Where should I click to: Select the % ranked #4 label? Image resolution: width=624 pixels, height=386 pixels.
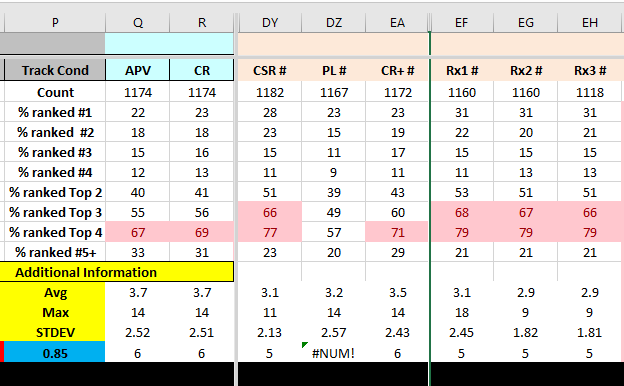pyautogui.click(x=55, y=172)
